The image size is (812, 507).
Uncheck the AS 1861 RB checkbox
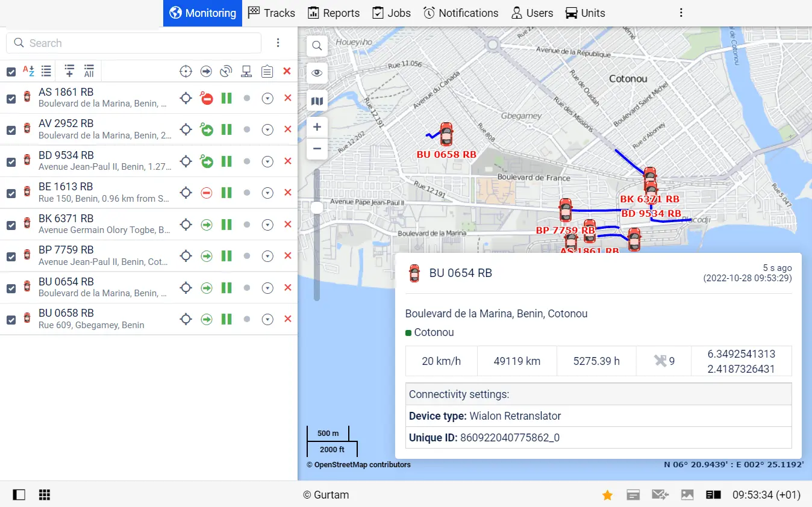tap(11, 98)
